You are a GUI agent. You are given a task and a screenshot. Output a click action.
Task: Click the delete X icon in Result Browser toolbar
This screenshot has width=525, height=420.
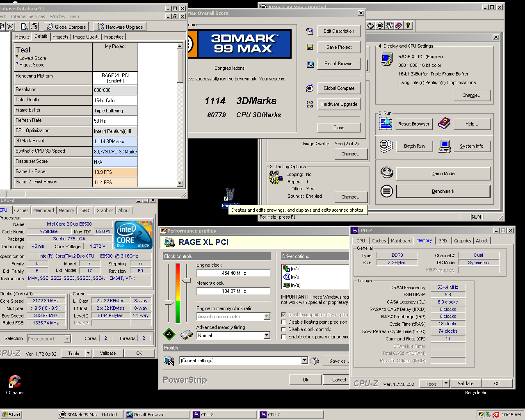click(10, 27)
